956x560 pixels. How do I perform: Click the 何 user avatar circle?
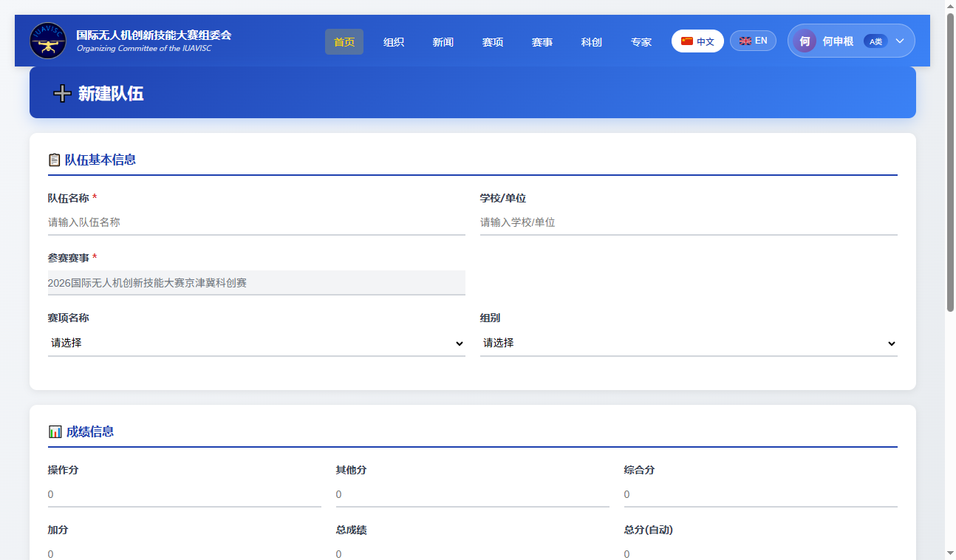pyautogui.click(x=805, y=41)
